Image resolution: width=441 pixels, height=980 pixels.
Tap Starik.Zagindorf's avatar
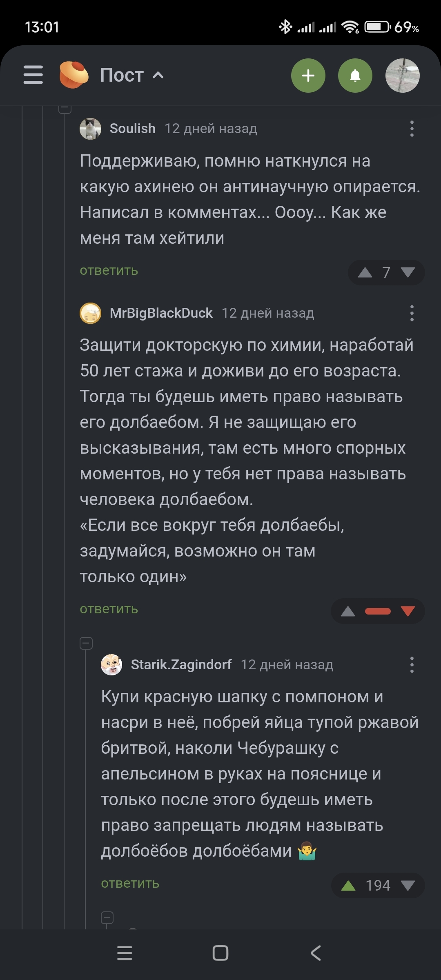pos(111,665)
